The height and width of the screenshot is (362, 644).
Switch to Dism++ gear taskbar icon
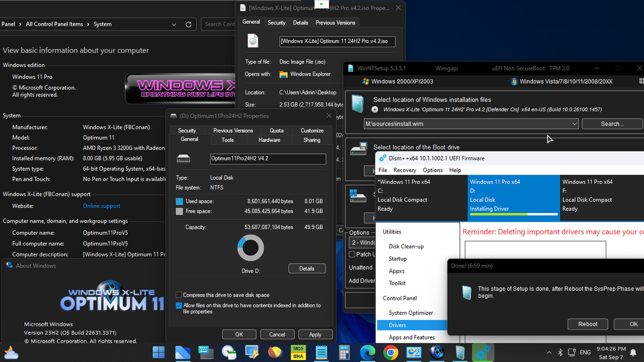[483, 352]
